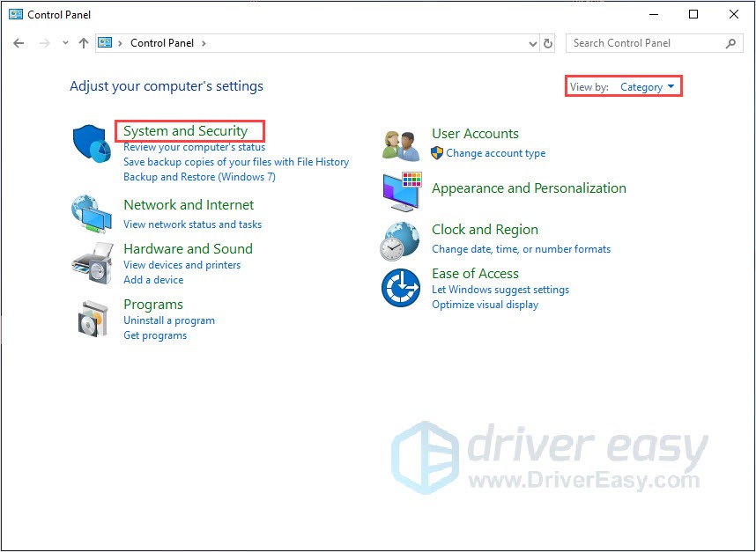Refresh the Control Panel view
Image resolution: width=756 pixels, height=552 pixels.
click(548, 43)
